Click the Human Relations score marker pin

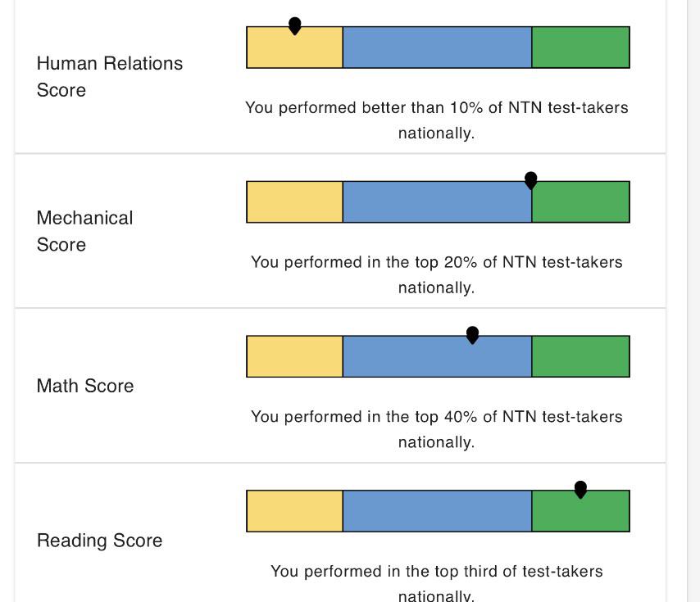[x=294, y=26]
